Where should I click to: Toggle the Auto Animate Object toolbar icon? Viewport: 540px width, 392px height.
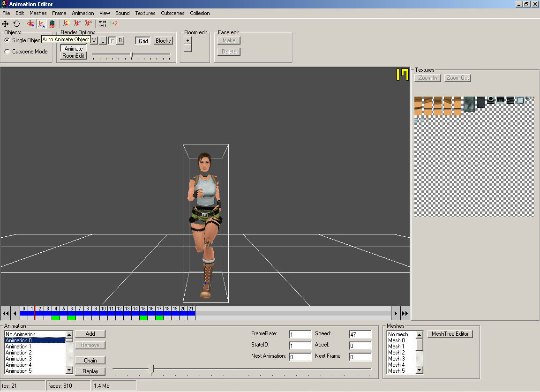click(x=41, y=24)
